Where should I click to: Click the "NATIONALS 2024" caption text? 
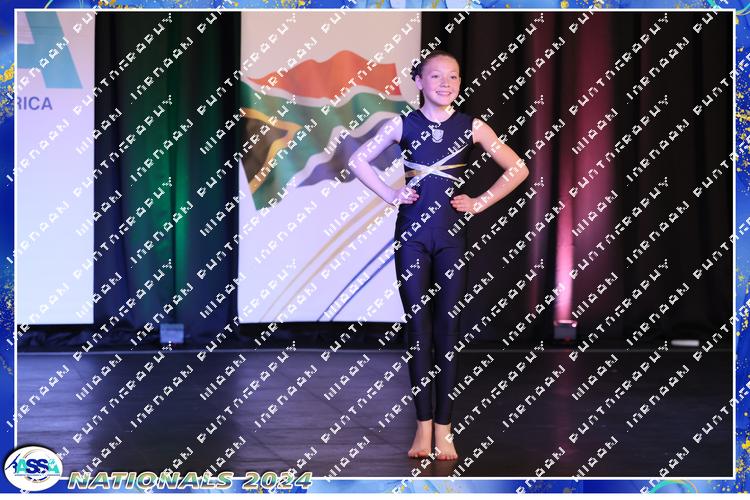190,480
